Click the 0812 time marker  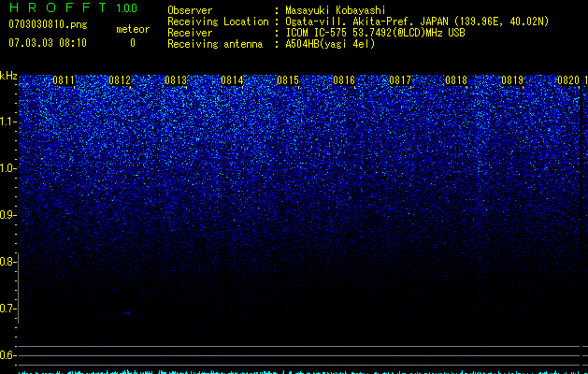120,80
